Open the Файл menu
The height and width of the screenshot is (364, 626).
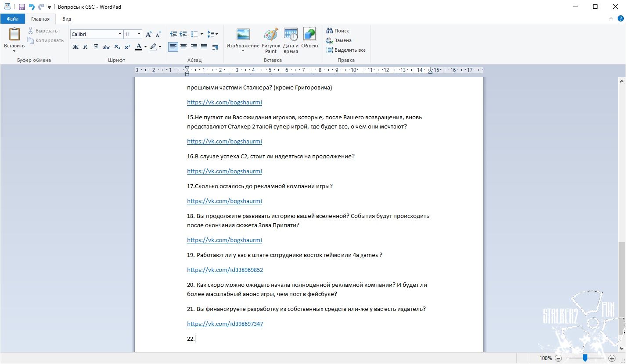(x=12, y=19)
